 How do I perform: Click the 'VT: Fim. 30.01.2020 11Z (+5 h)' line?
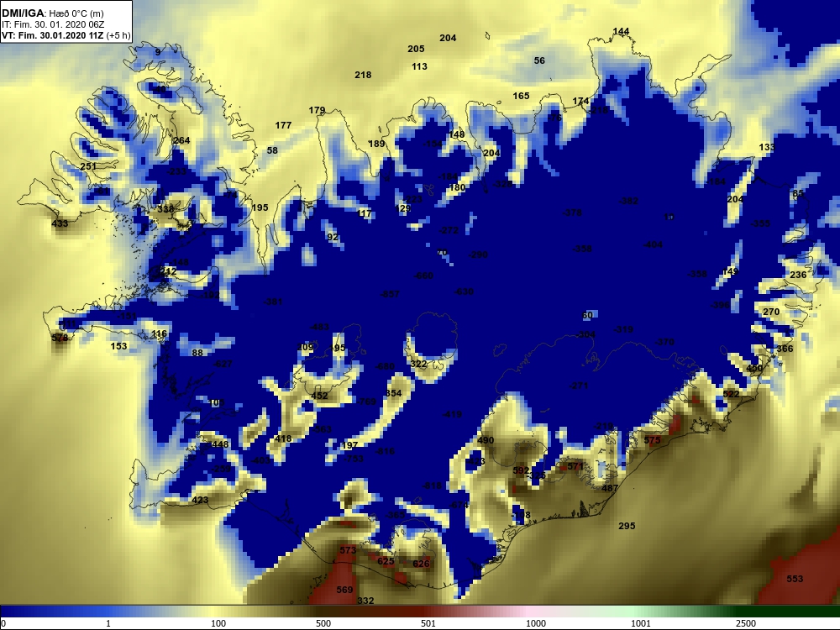pos(66,36)
